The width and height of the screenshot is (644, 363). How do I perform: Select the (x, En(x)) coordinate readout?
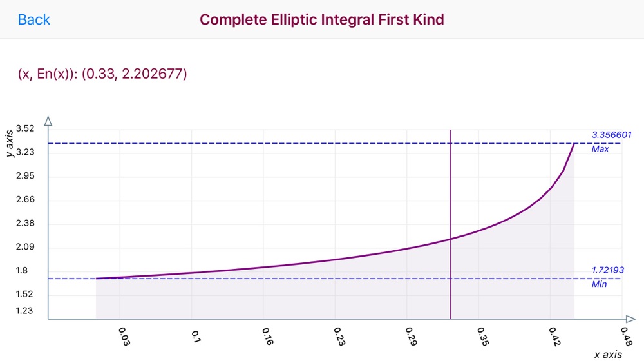click(x=102, y=74)
